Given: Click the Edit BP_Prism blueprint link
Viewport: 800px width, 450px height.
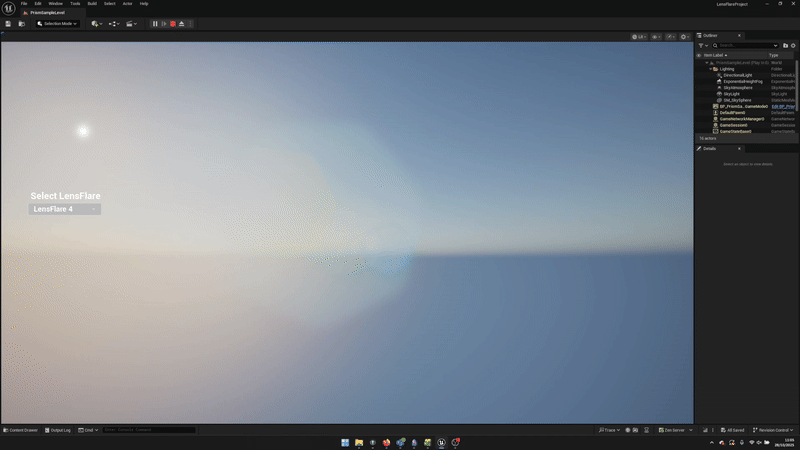Looking at the screenshot, I should [x=782, y=106].
